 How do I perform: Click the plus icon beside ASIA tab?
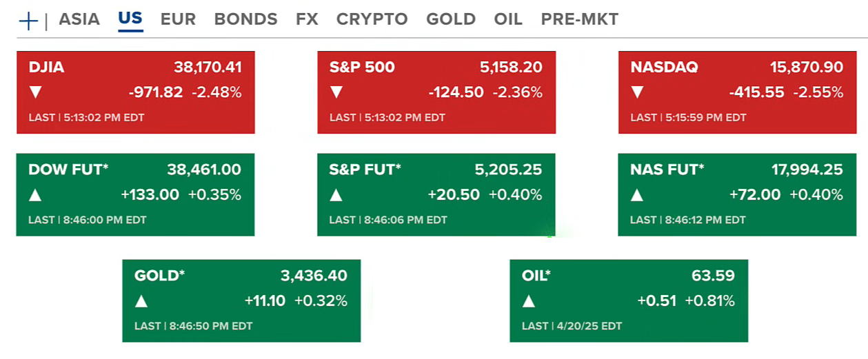pos(28,21)
